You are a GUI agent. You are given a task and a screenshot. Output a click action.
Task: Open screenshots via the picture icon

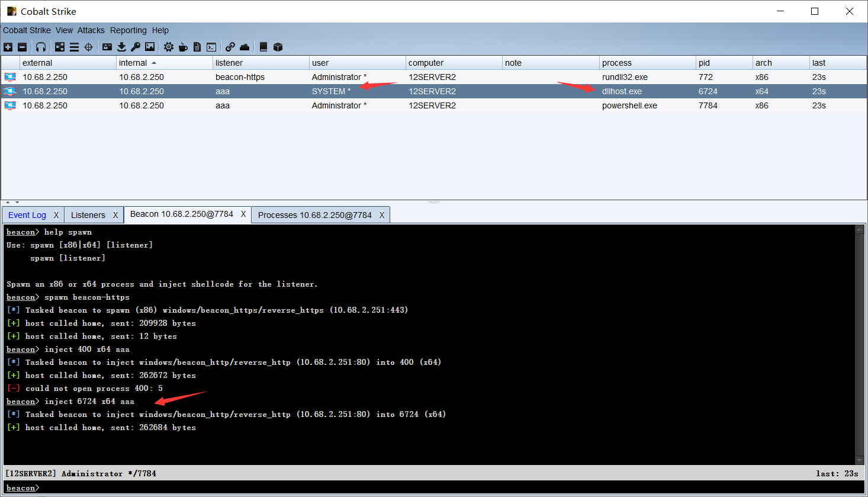coord(150,47)
